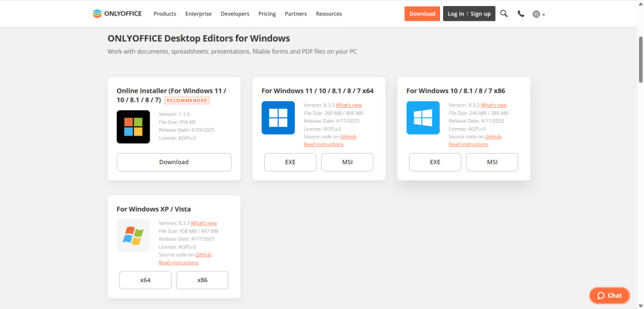Click the RECOMMENDED badge
This screenshot has height=309, width=644.
point(187,101)
